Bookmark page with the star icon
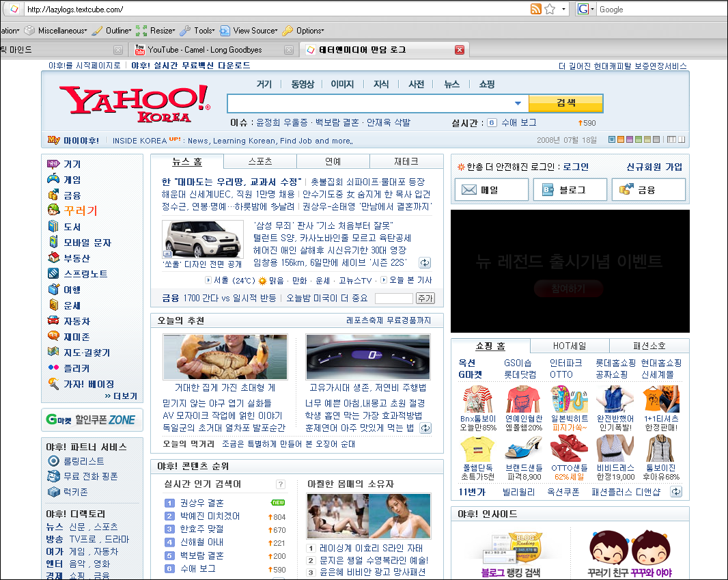 coord(550,9)
